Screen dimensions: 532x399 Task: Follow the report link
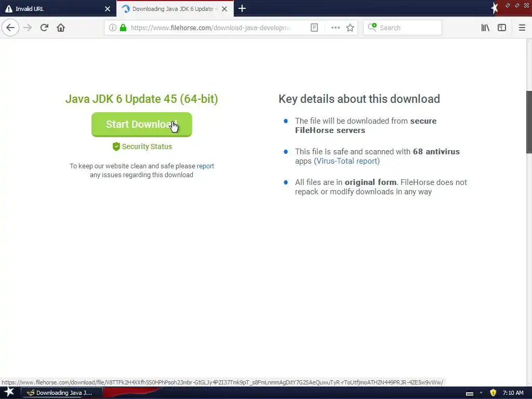(205, 166)
